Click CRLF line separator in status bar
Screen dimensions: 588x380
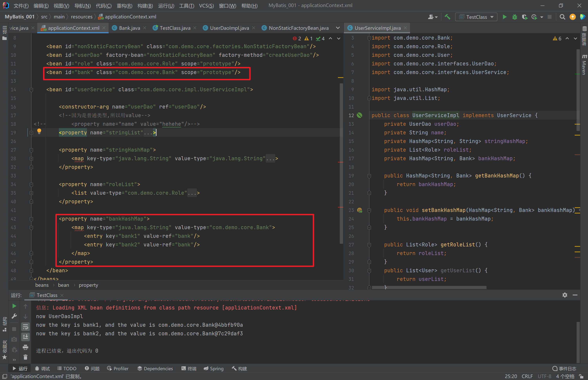527,376
